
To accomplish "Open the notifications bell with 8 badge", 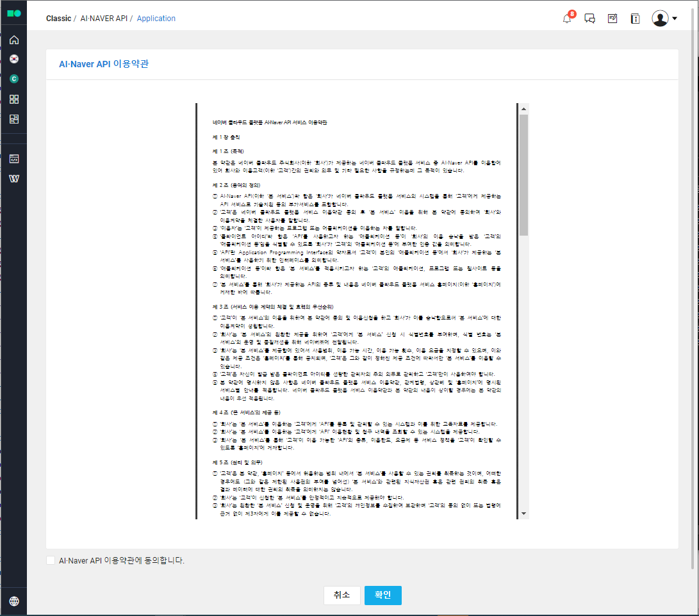I will click(568, 17).
